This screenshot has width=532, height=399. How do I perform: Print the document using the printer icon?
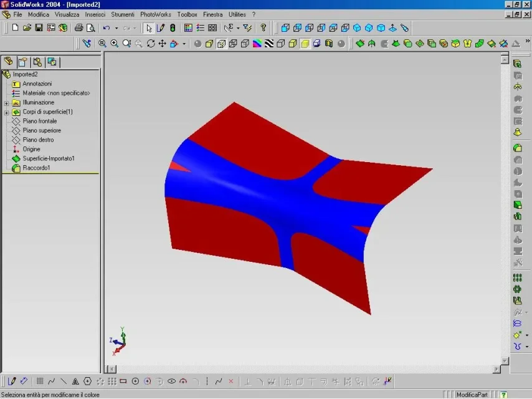(x=78, y=27)
